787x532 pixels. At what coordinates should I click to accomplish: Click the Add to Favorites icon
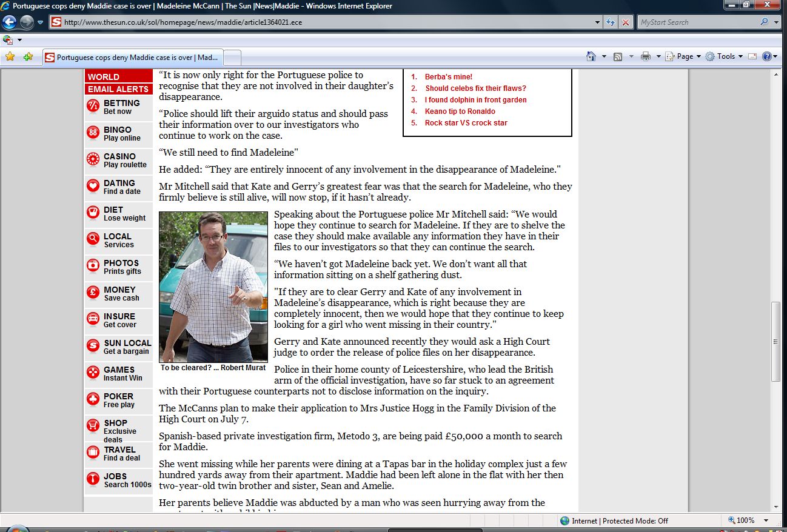pos(28,56)
